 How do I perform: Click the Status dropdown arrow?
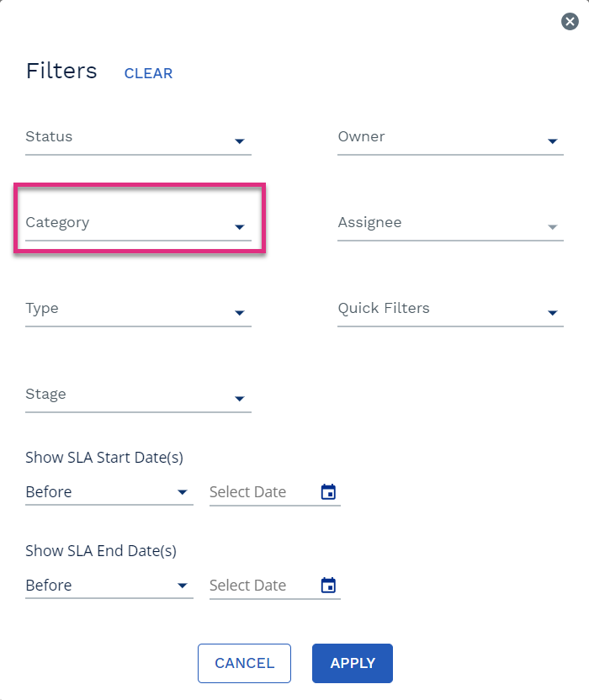tap(240, 141)
